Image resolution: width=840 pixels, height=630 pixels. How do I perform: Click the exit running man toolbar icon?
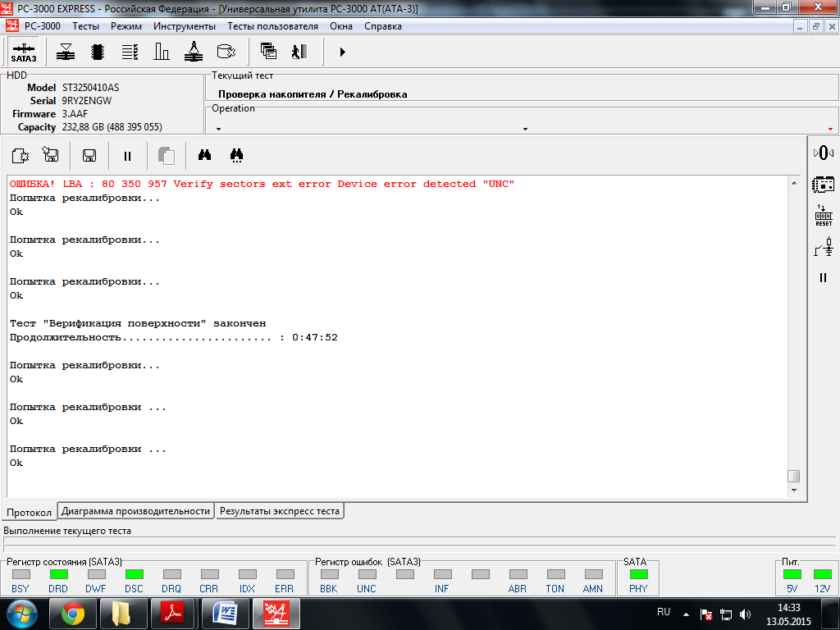click(x=299, y=52)
